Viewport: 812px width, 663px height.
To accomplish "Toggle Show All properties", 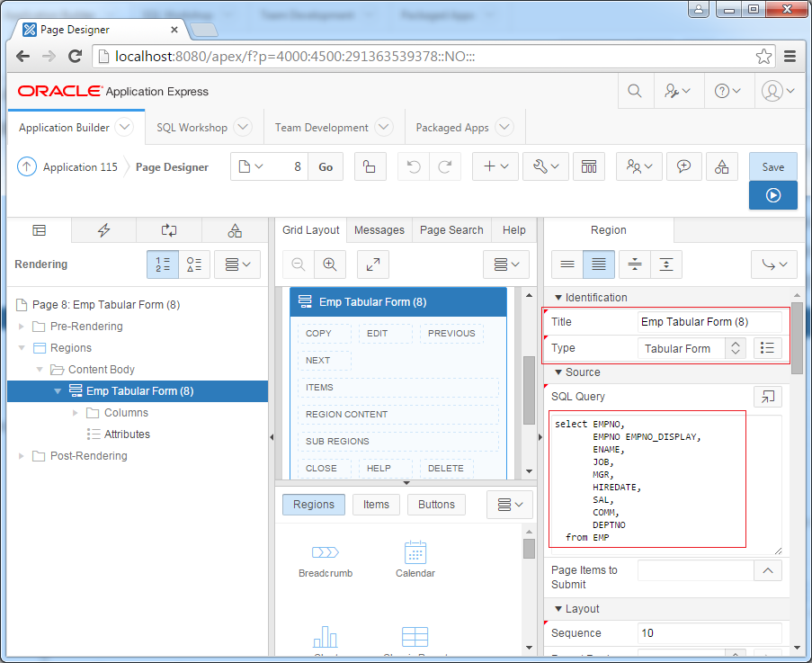I will (x=599, y=264).
